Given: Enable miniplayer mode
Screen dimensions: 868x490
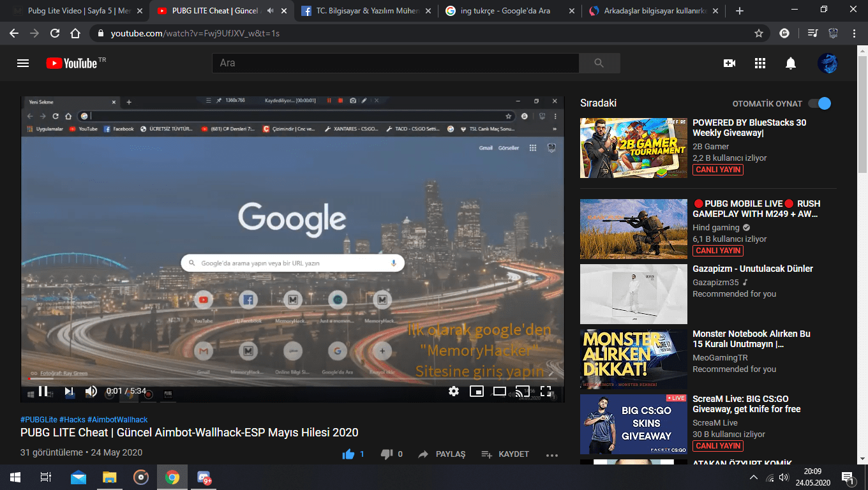Looking at the screenshot, I should pos(477,391).
